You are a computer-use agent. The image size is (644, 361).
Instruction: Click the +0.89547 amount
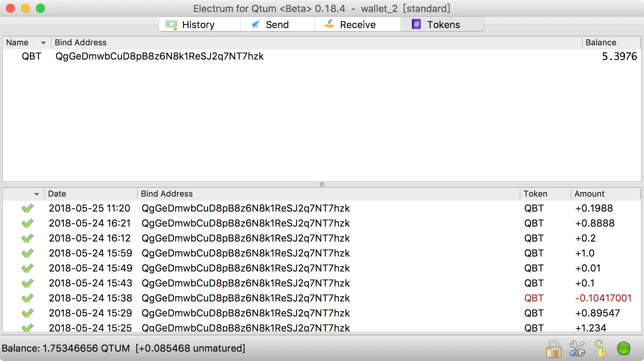598,313
